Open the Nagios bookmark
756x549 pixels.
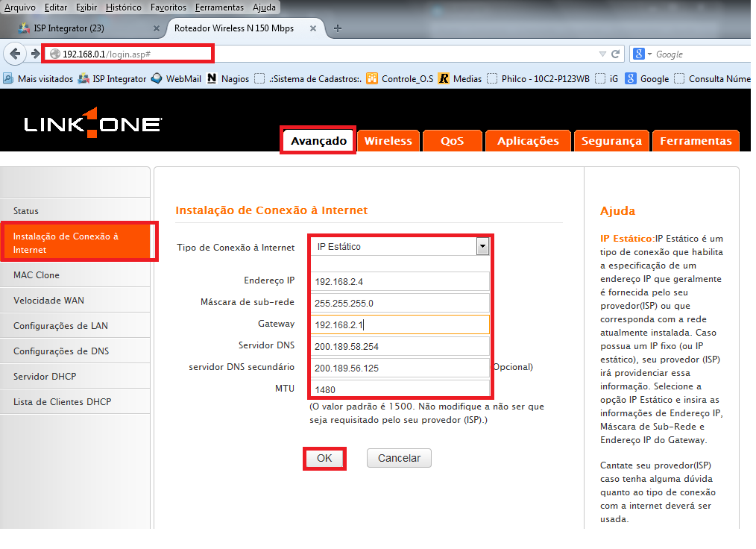point(228,78)
